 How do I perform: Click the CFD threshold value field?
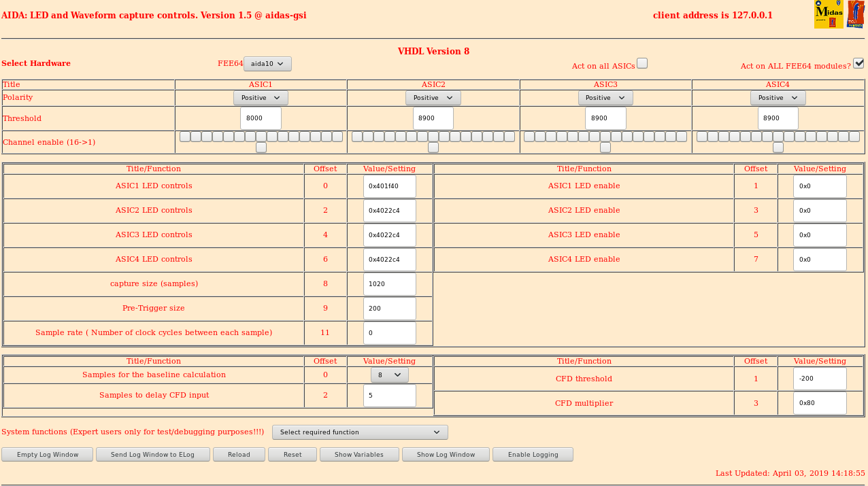820,379
